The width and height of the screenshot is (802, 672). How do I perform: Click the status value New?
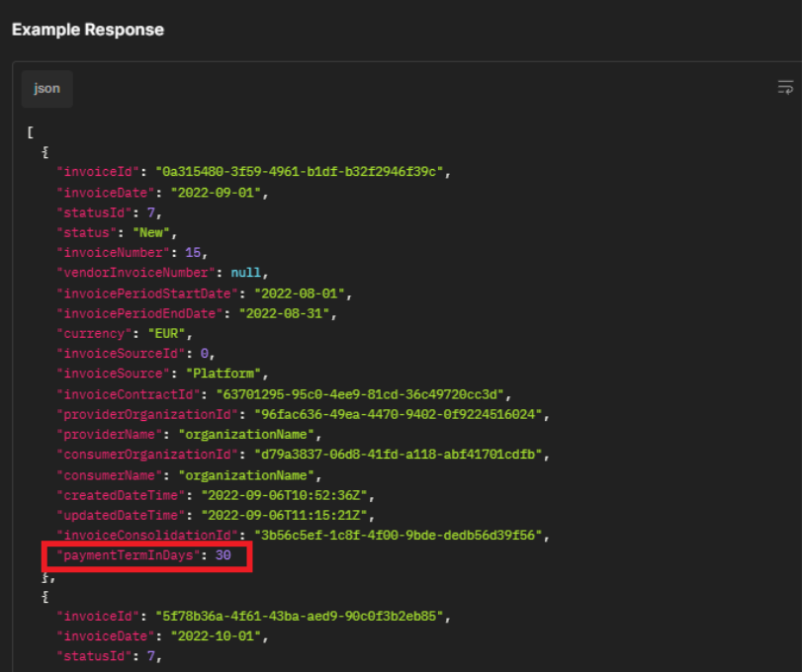point(151,232)
